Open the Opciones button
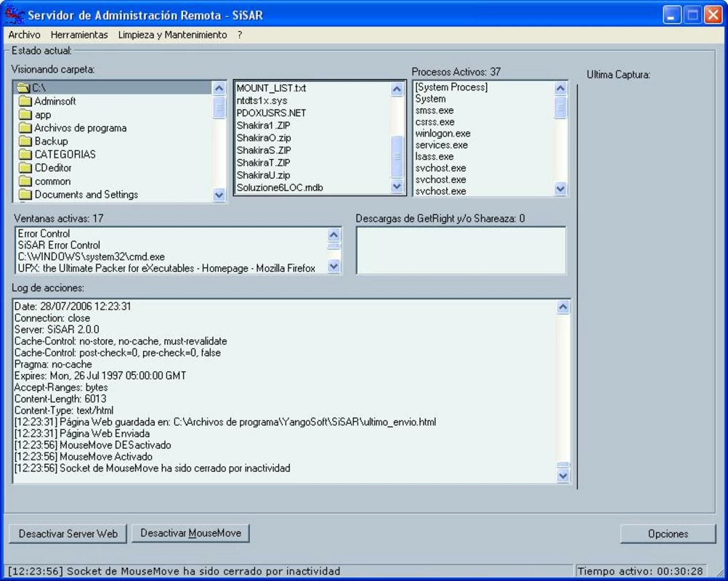Viewport: 728px width, 581px height. pos(668,534)
